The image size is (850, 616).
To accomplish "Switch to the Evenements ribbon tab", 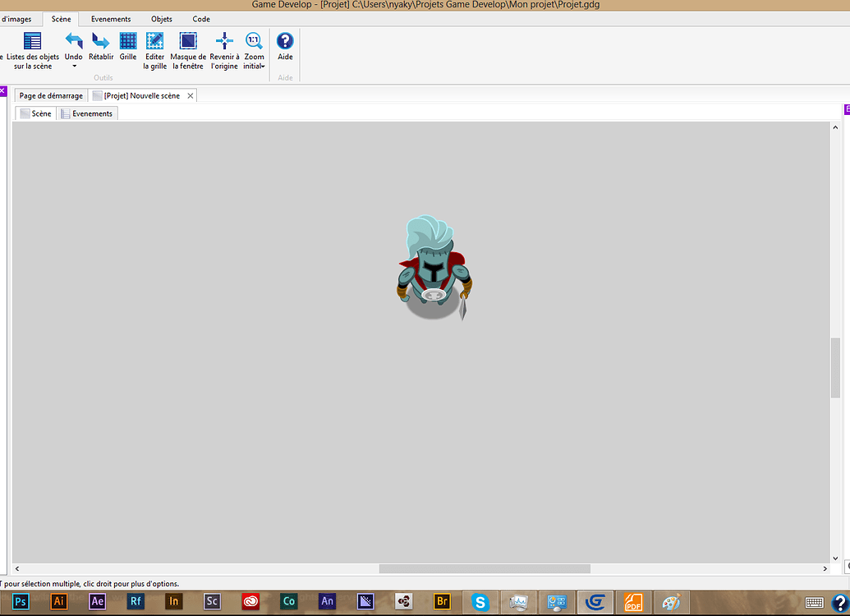I will pos(111,19).
